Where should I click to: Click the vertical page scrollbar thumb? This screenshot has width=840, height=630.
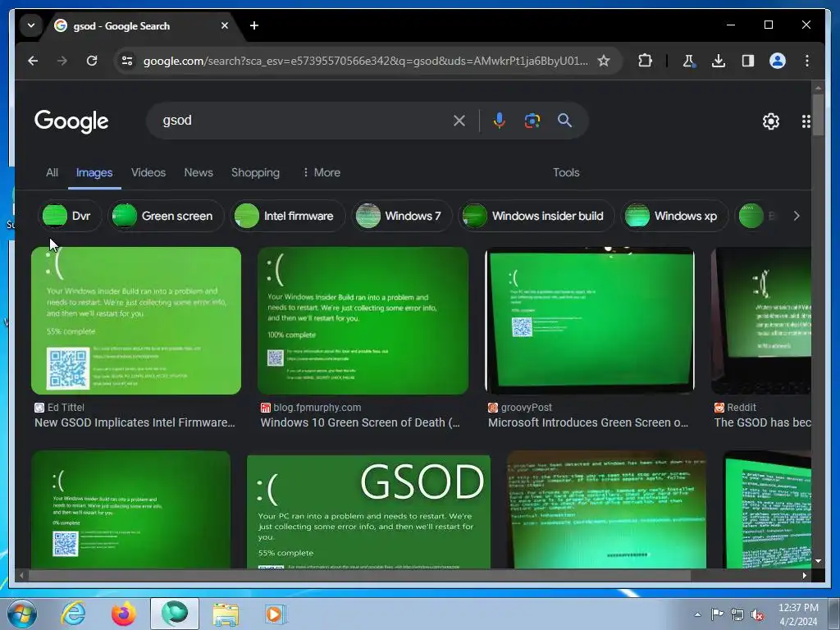818,115
